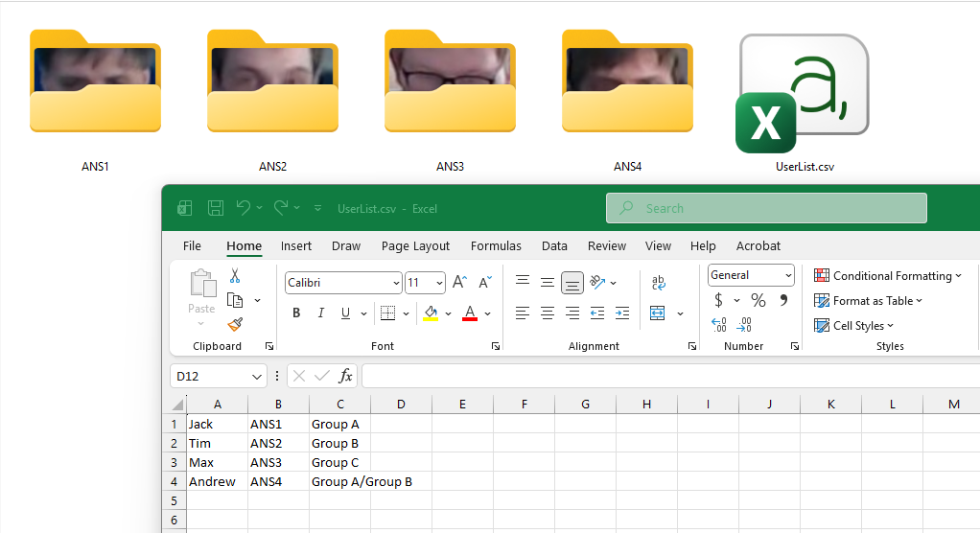Expand the Name Box dropdown arrow
This screenshot has width=980, height=533.
tap(256, 377)
